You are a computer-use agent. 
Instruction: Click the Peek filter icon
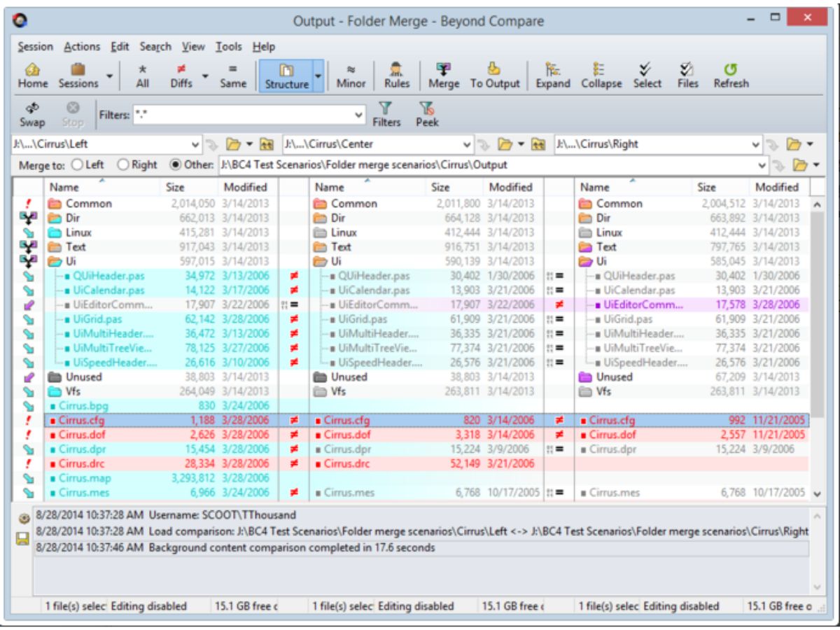pyautogui.click(x=427, y=115)
